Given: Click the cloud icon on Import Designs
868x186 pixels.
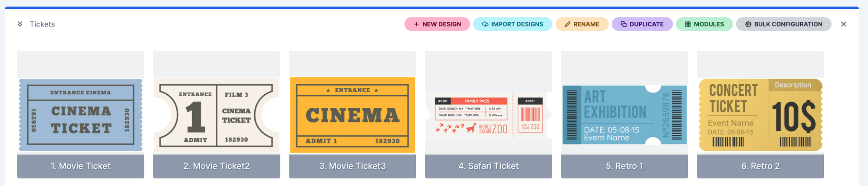Looking at the screenshot, I should [485, 24].
